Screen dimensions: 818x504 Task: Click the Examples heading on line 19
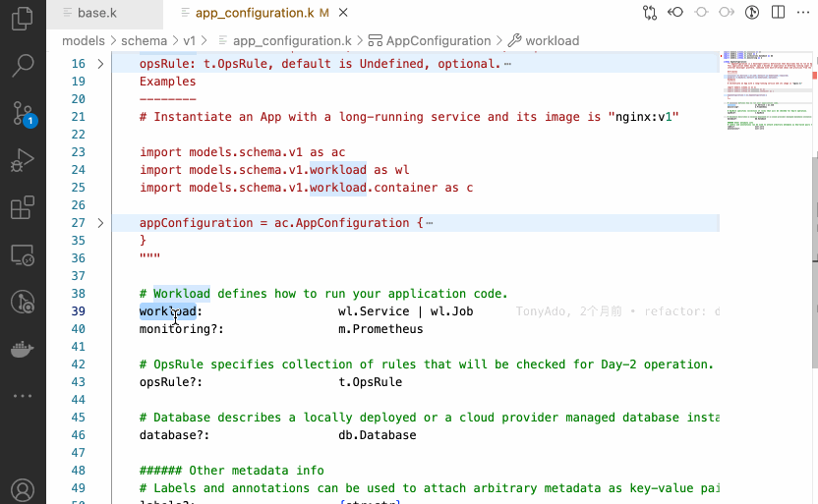167,82
